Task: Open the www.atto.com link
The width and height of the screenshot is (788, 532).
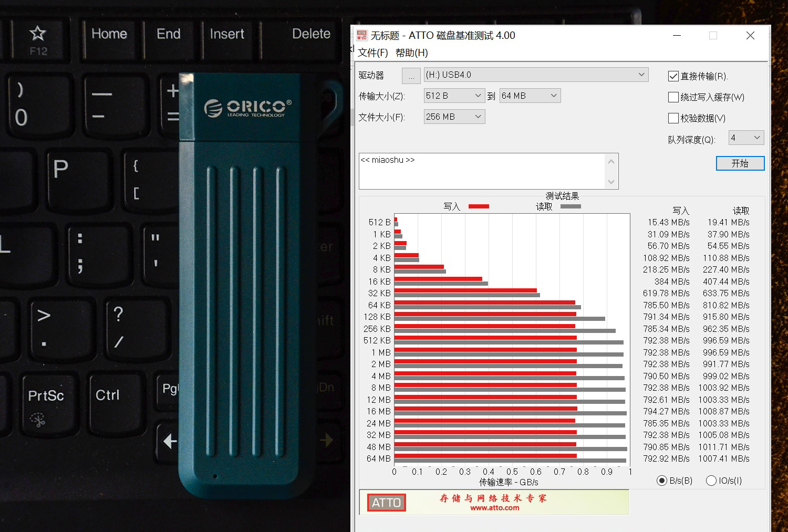Action: click(494, 508)
